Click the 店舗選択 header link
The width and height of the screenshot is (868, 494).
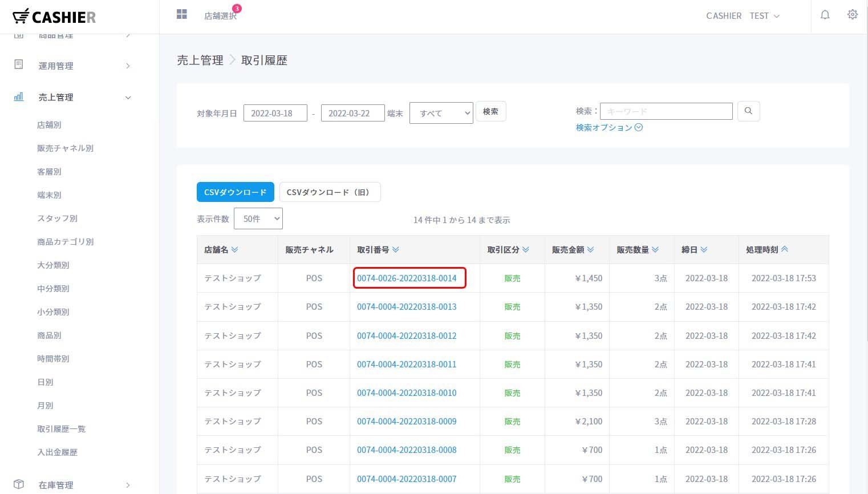click(x=220, y=16)
